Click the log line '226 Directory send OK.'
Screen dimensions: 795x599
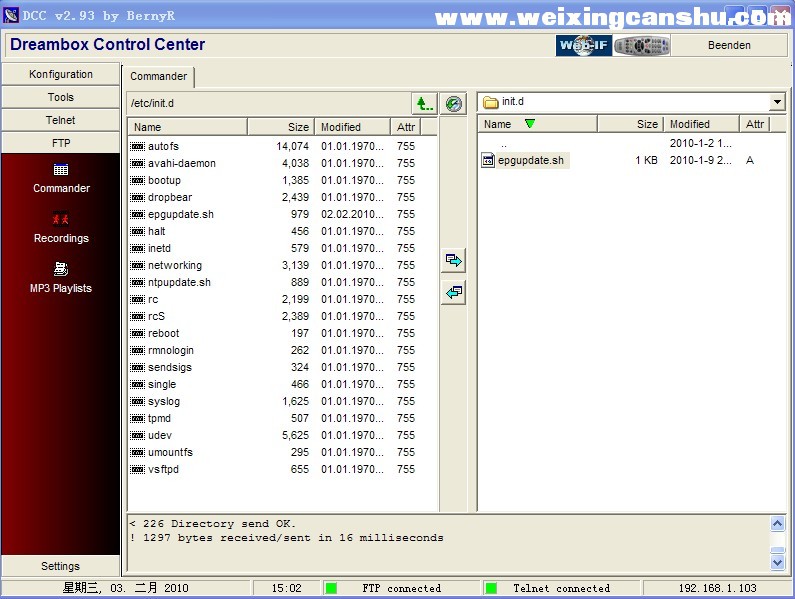click(x=219, y=523)
